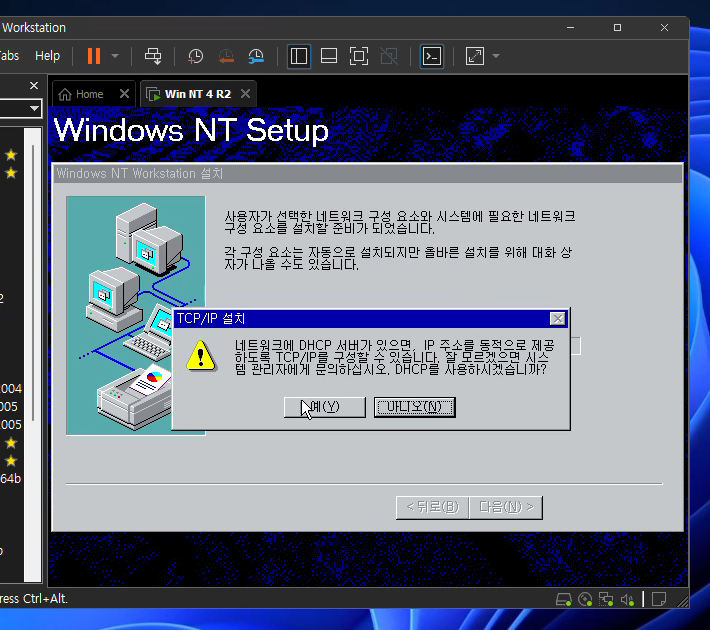Close the Win NT 4 R2 tab
Screen dimensions: 710x630
[x=245, y=94]
